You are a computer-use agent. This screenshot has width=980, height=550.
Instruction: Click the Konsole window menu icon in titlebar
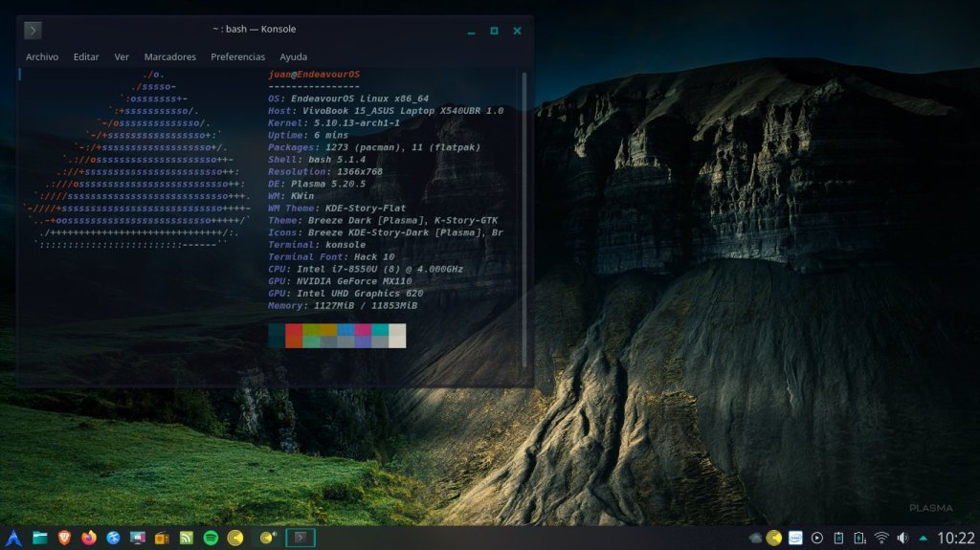pyautogui.click(x=33, y=31)
